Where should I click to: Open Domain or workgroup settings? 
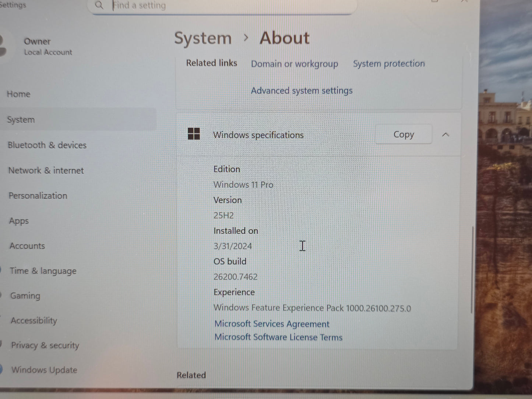pyautogui.click(x=295, y=64)
